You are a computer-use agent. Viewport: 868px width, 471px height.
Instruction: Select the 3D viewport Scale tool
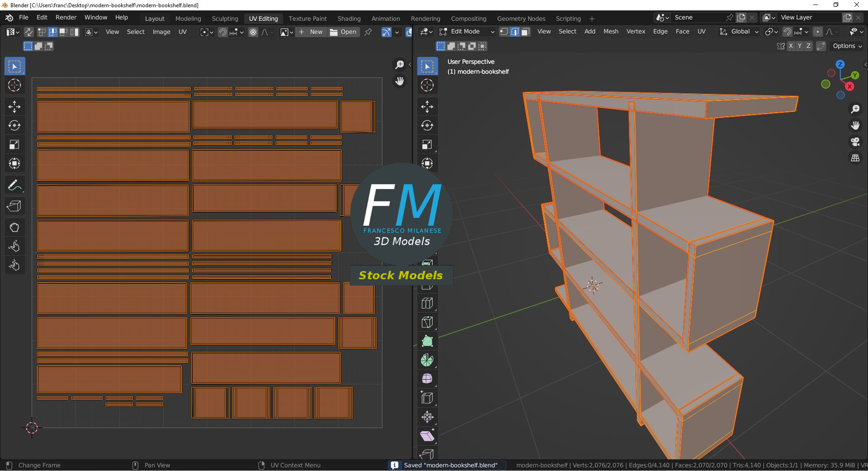pos(427,145)
